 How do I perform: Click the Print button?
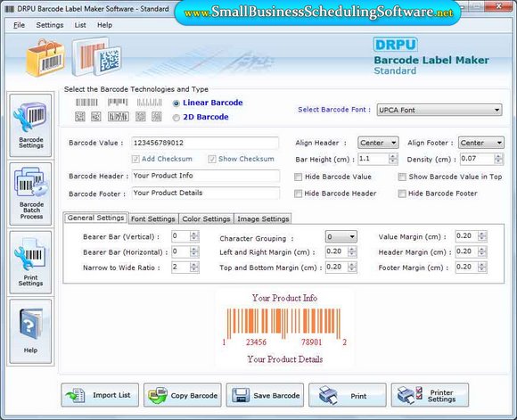[348, 395]
